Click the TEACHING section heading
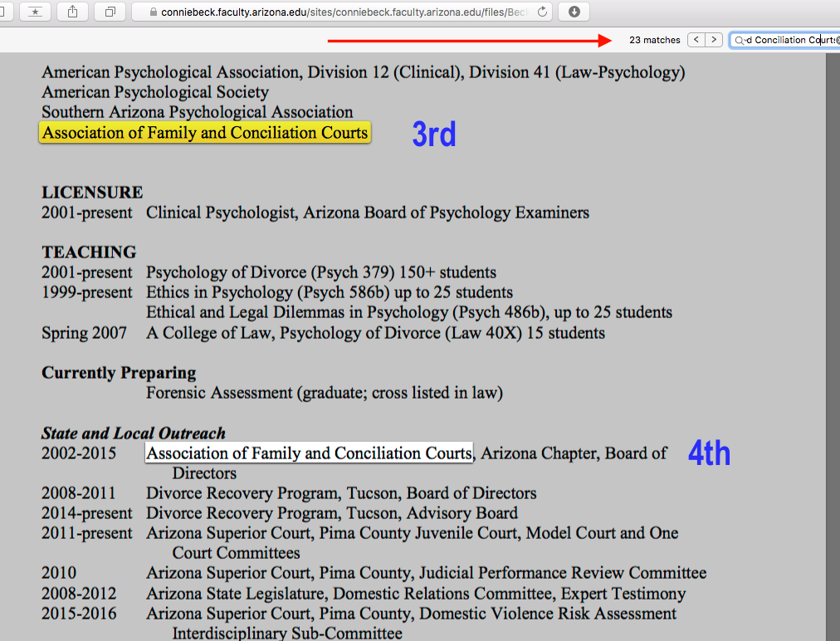 [89, 252]
